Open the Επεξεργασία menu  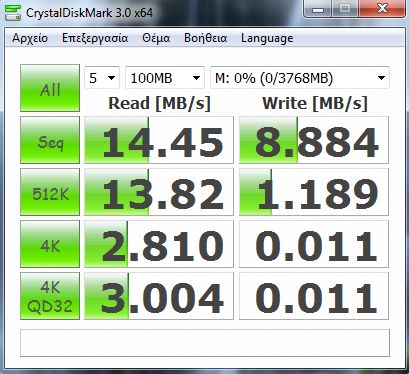click(x=95, y=38)
